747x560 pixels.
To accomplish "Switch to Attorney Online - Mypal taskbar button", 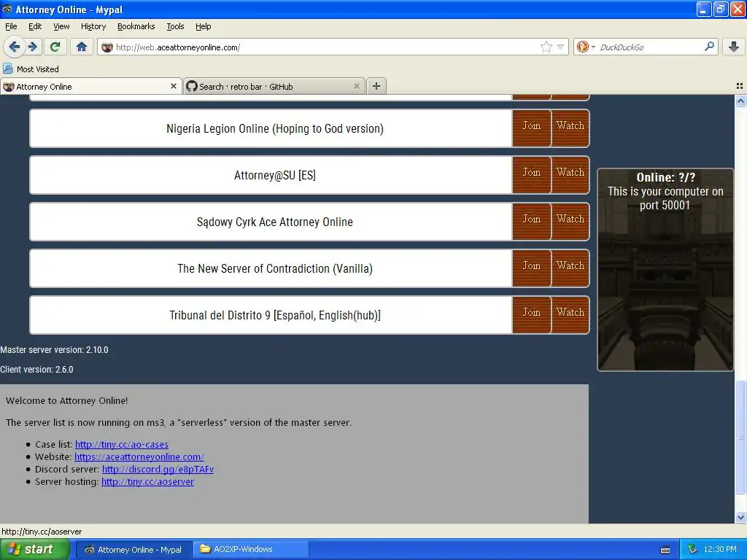I will tap(134, 550).
